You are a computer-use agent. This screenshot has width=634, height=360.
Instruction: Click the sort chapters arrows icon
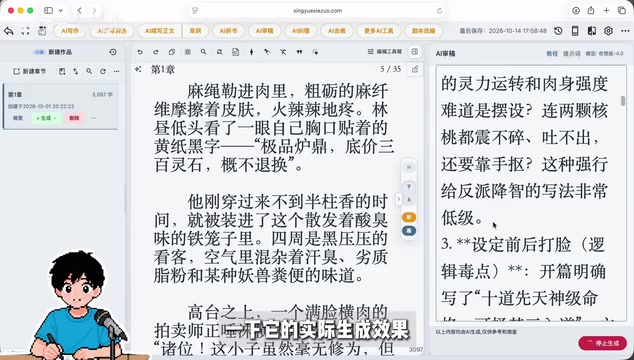pos(76,71)
